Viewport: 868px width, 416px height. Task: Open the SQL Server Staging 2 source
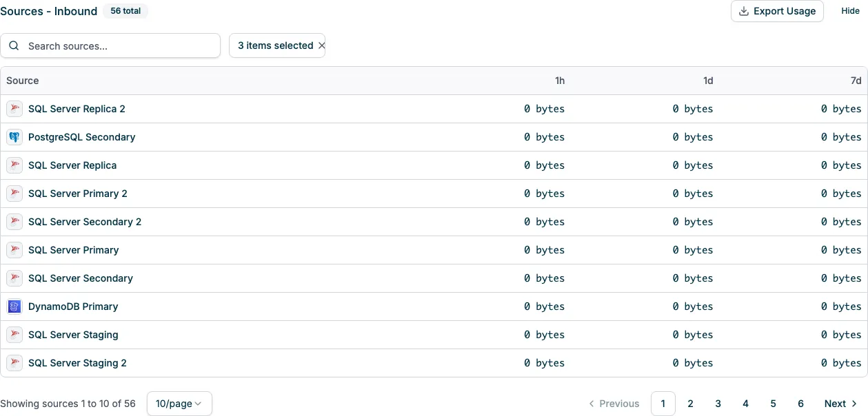[77, 363]
